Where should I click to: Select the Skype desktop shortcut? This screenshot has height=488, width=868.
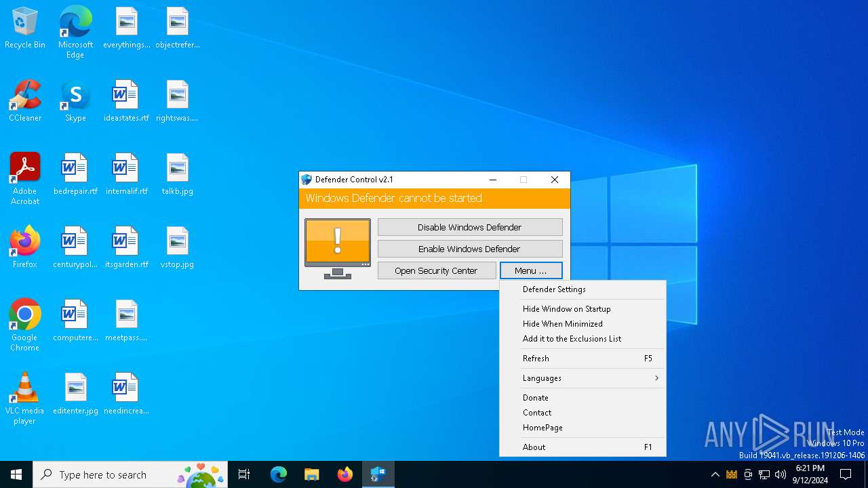(75, 102)
